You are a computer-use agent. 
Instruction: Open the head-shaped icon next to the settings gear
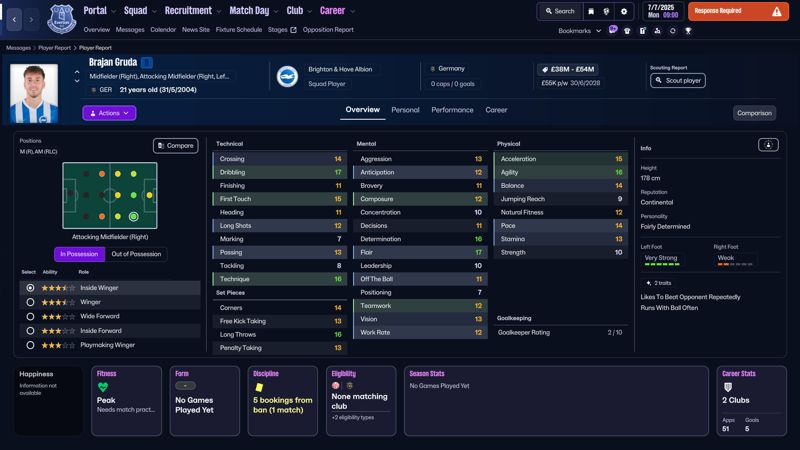point(606,11)
